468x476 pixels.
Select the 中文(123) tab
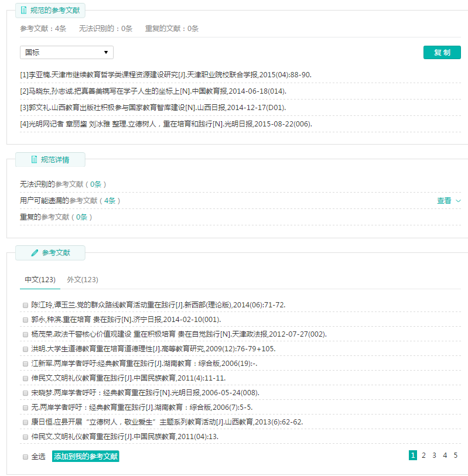pos(40,280)
